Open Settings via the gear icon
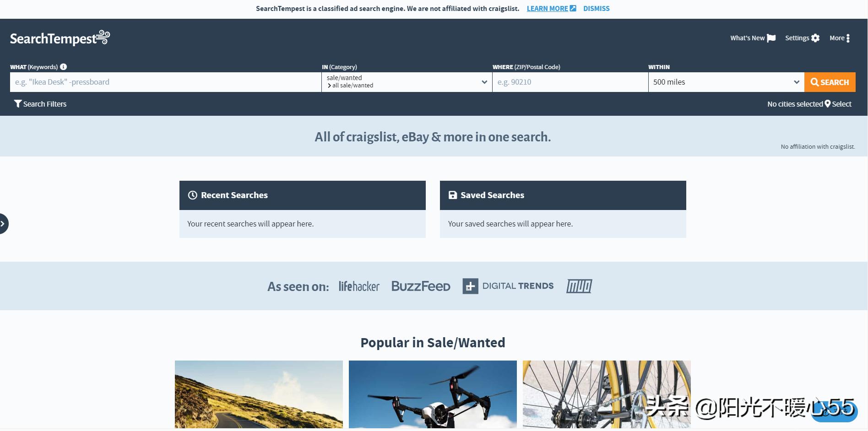Screen dimensions: 868x431 [815, 38]
